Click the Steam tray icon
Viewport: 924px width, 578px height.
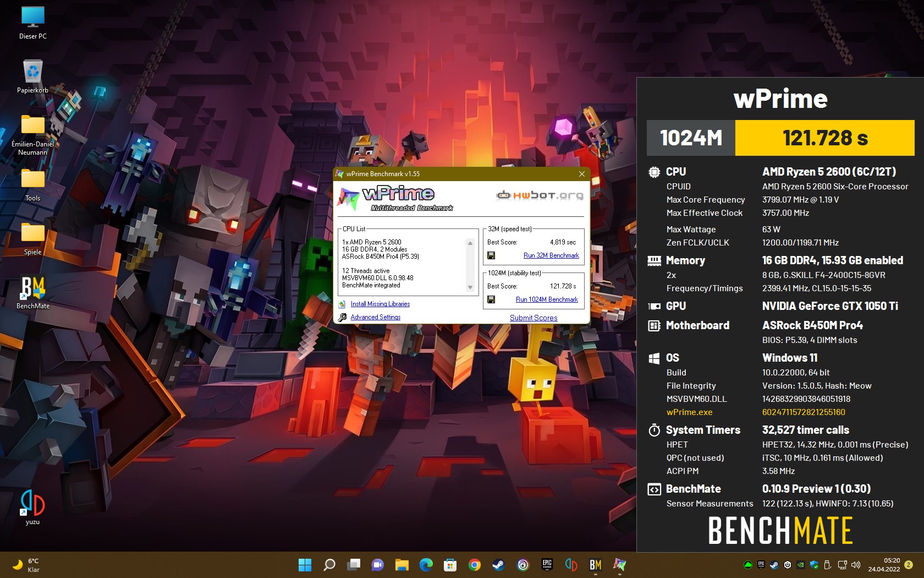774,565
